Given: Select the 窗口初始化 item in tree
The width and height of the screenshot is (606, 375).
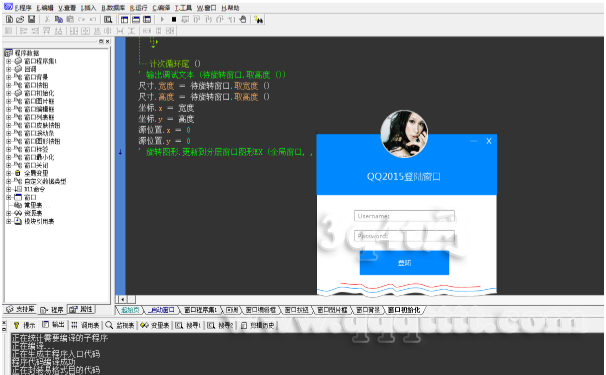Looking at the screenshot, I should (39, 93).
